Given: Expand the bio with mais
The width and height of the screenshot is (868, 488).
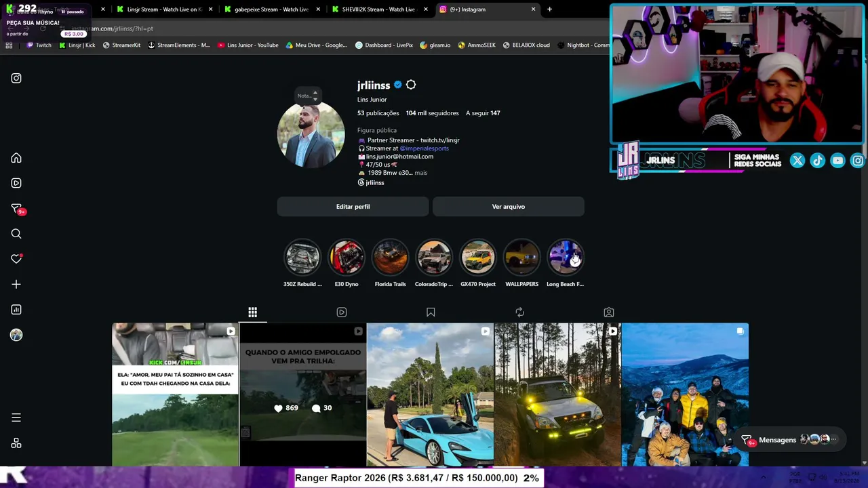Looking at the screenshot, I should pyautogui.click(x=421, y=173).
